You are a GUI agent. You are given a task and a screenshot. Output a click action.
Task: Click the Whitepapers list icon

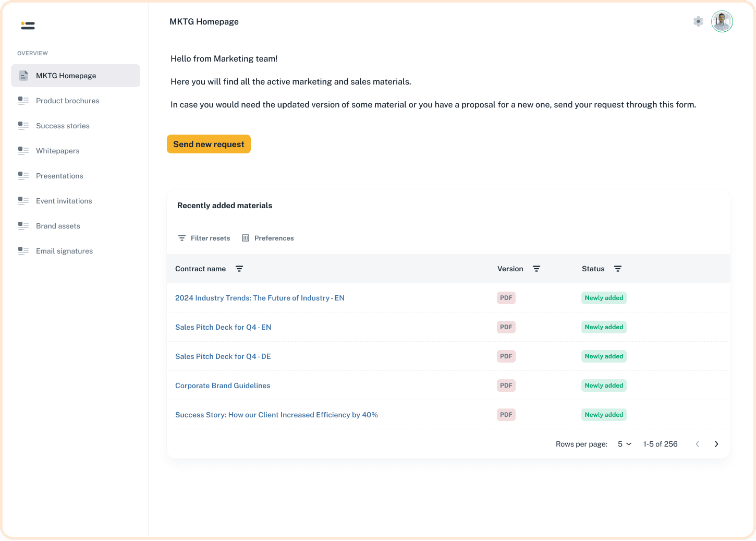(x=23, y=151)
